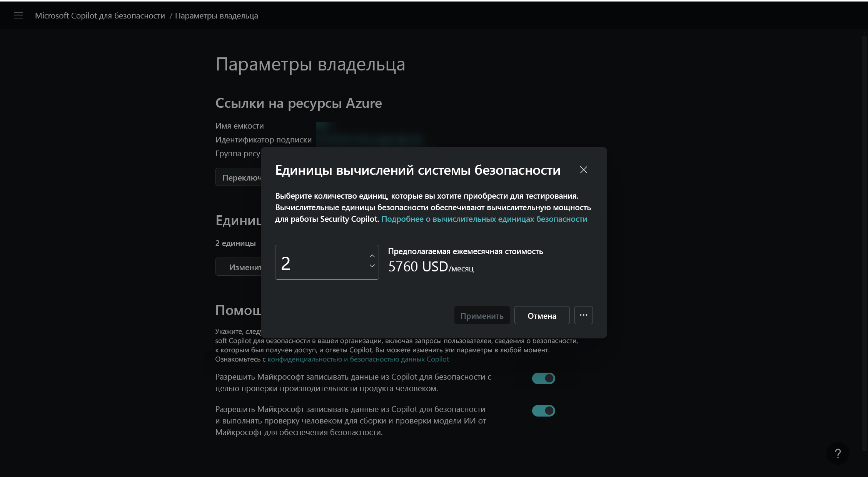Select 'Предполагаемая ежемесячная стоимость' label
This screenshot has height=477, width=868.
[466, 251]
